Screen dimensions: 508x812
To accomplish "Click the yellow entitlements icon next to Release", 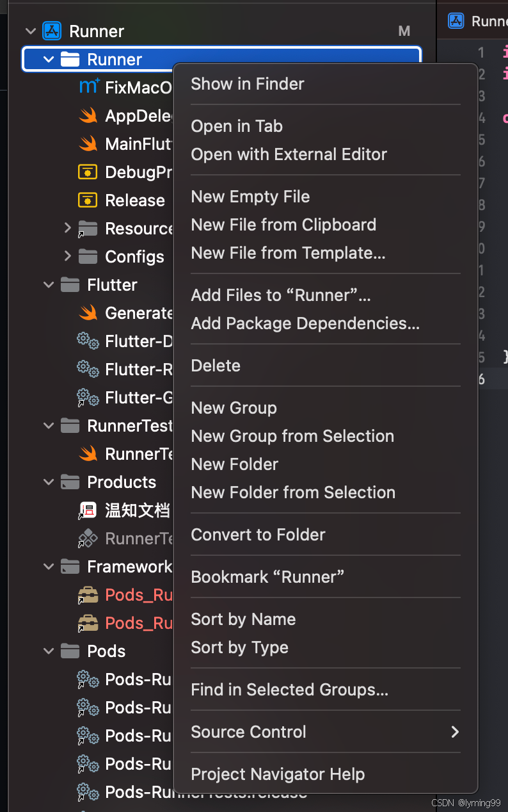I will pyautogui.click(x=87, y=200).
